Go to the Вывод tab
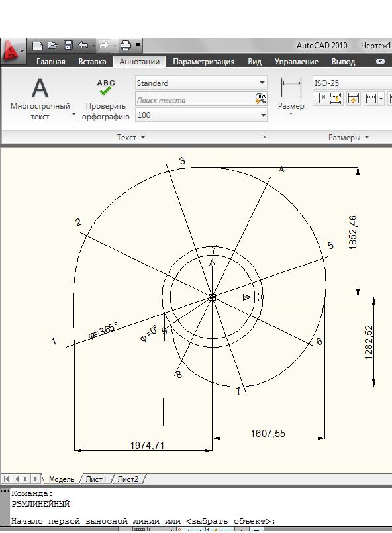This screenshot has width=392, height=533. click(x=343, y=62)
